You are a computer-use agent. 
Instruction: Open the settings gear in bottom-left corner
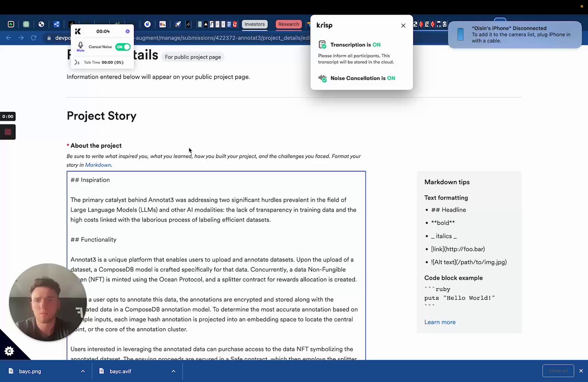(9, 351)
